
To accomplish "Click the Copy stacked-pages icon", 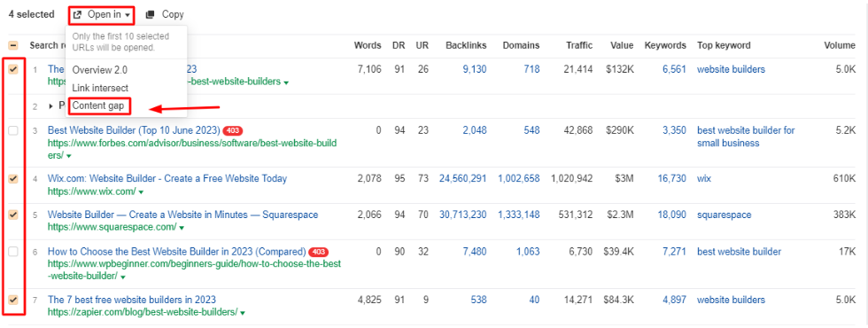I will tap(150, 14).
